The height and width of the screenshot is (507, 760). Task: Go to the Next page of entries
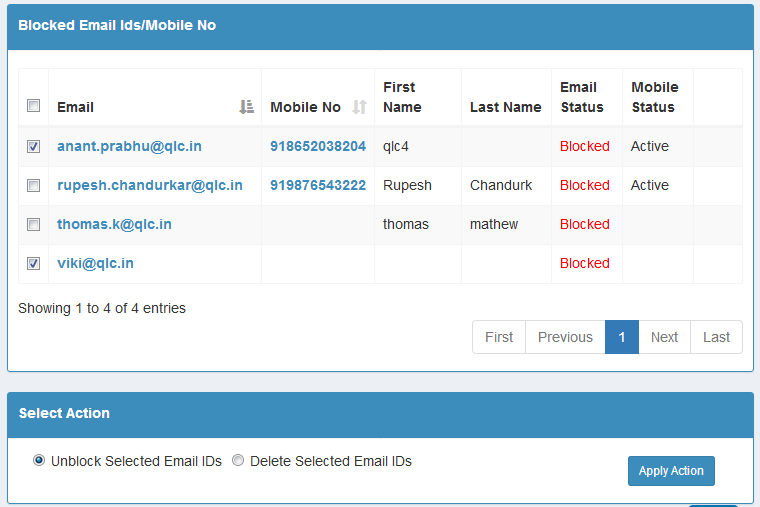click(664, 337)
